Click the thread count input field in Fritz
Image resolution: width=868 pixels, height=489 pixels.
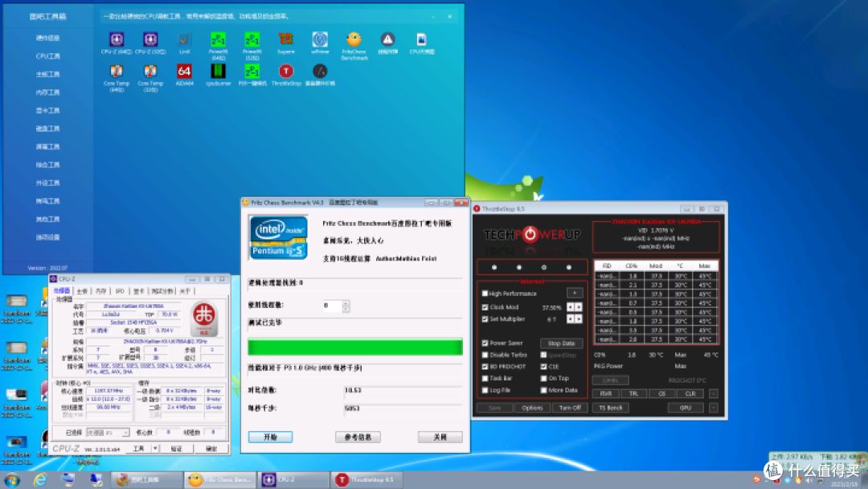[x=333, y=306]
